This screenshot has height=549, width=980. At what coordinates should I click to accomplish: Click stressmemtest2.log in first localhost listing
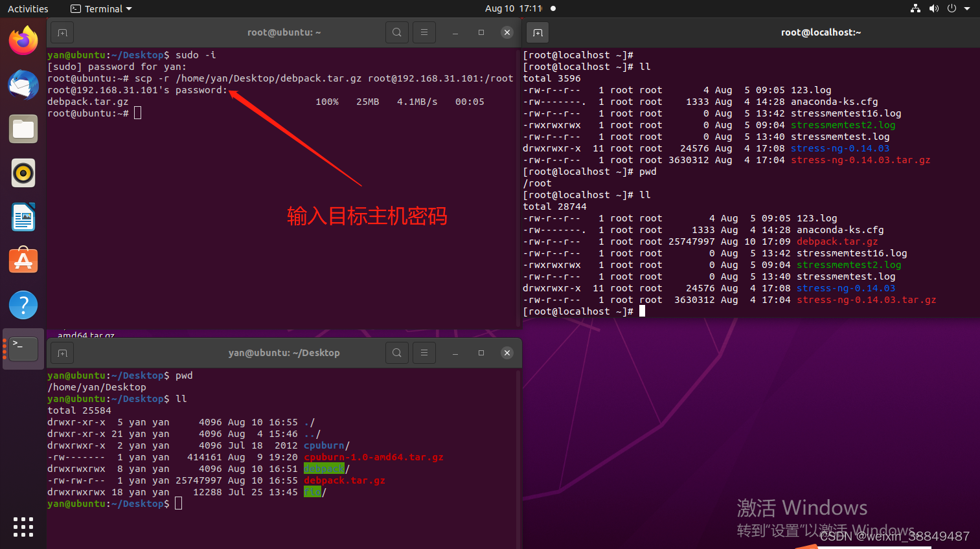click(843, 125)
